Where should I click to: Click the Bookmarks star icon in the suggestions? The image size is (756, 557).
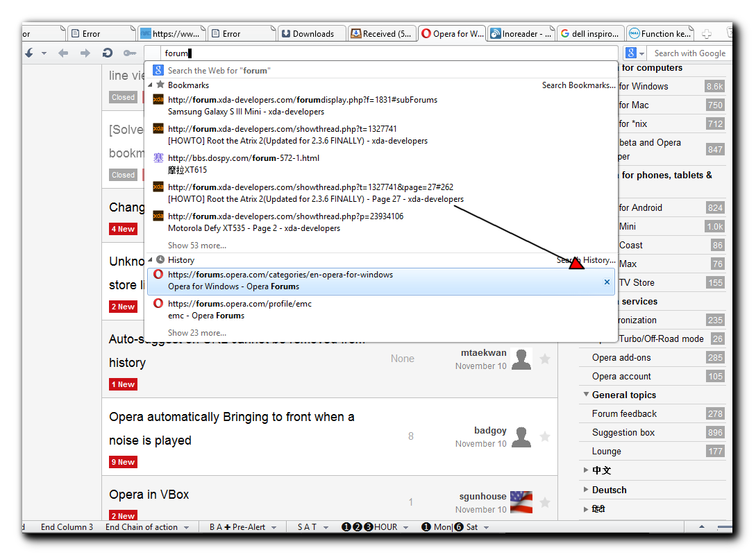[160, 85]
